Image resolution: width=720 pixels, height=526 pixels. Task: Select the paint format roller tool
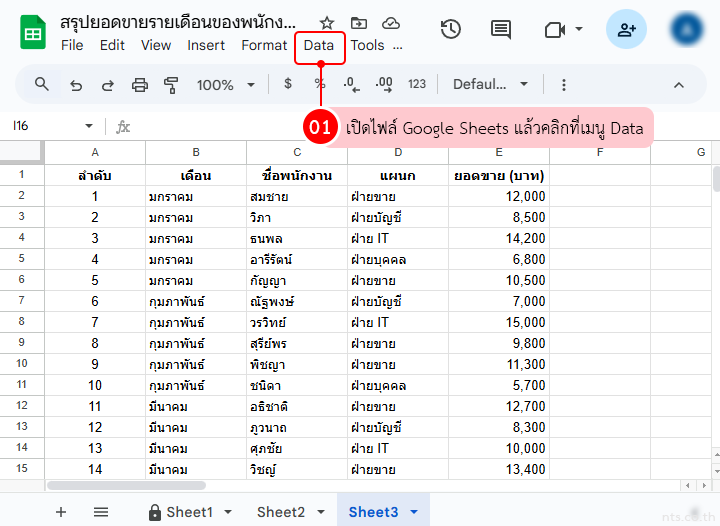pos(171,85)
